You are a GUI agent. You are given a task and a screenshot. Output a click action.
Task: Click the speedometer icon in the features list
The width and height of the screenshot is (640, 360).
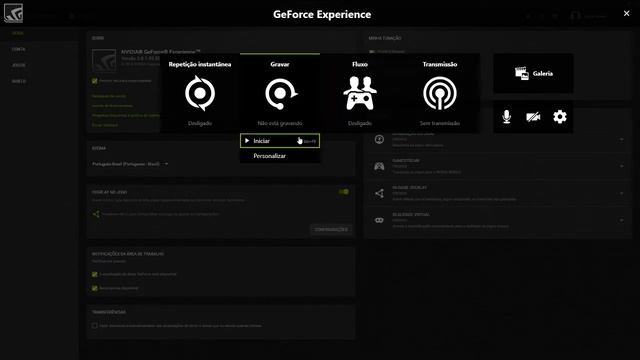pyautogui.click(x=379, y=140)
